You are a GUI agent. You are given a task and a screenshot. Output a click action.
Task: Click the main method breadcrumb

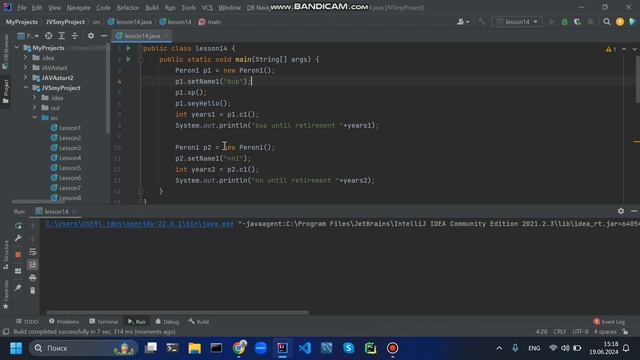[x=210, y=22]
